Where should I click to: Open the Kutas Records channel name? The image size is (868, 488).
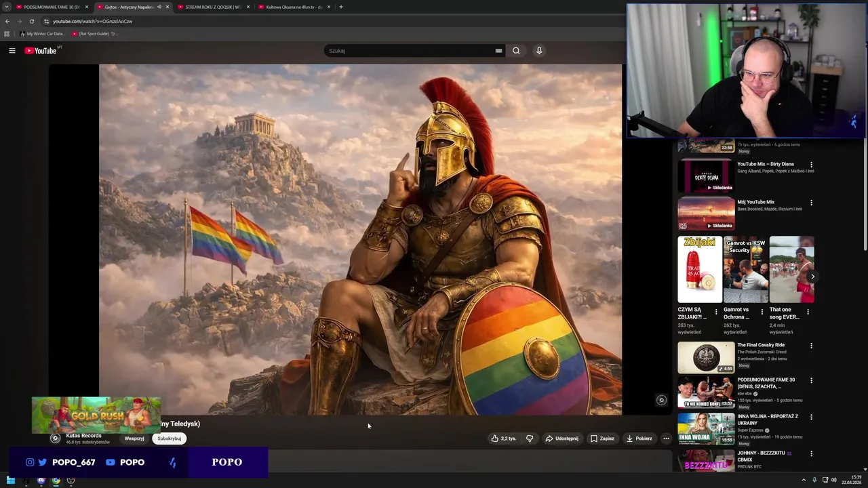[x=83, y=436]
